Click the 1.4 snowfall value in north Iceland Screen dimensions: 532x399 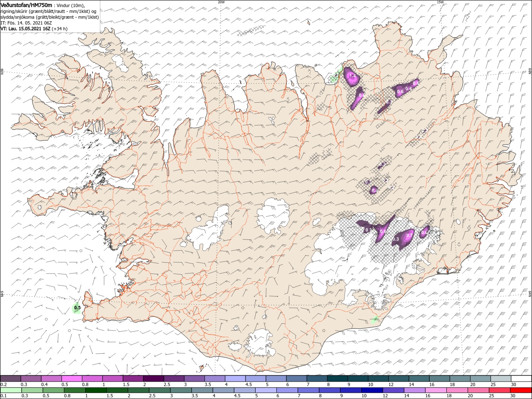[x=352, y=76]
